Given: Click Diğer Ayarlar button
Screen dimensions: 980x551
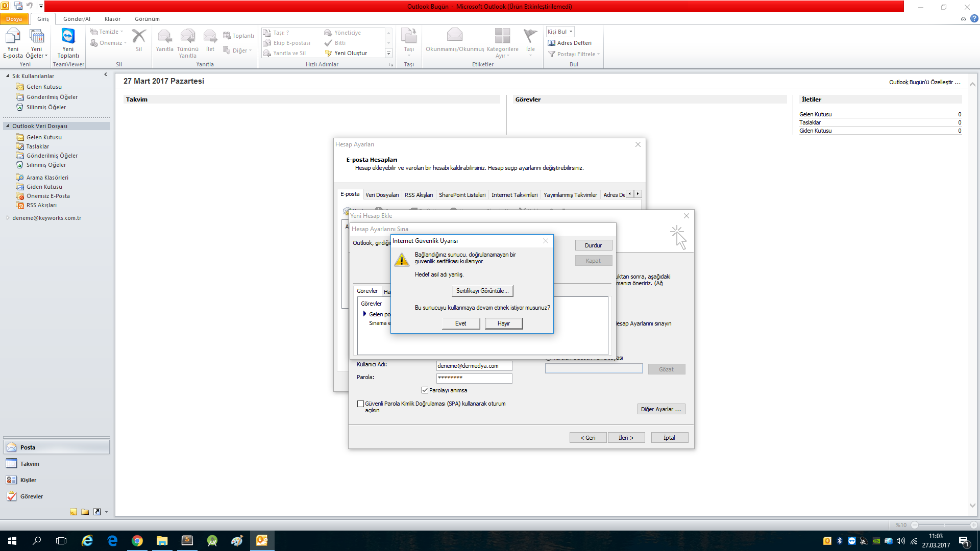Looking at the screenshot, I should 661,409.
